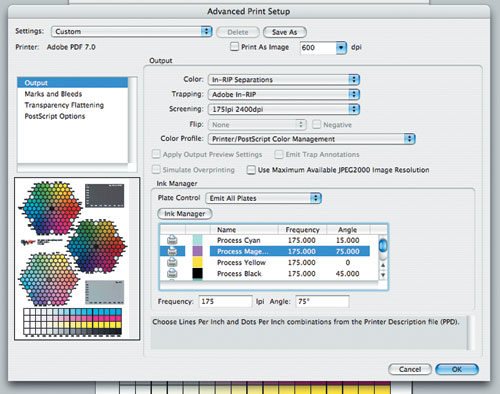Confirm with the OK button
The height and width of the screenshot is (394, 500).
click(x=457, y=369)
